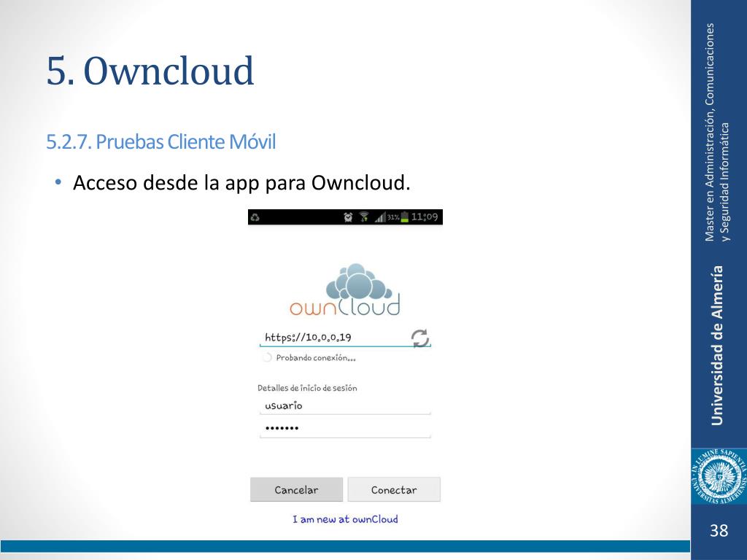The height and width of the screenshot is (560, 747).
Task: Click the 'y Seguridad Informática' vertical text
Action: click(x=724, y=182)
